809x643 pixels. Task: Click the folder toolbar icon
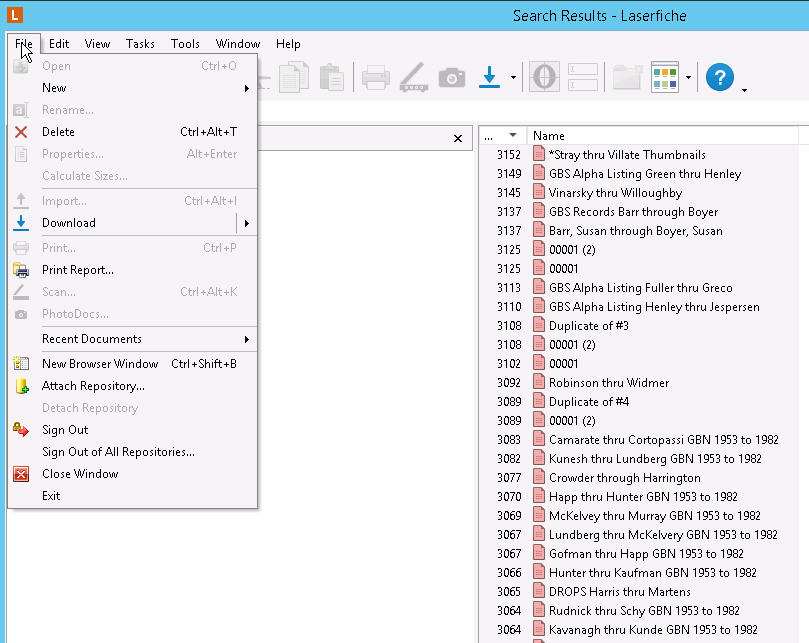(x=627, y=77)
